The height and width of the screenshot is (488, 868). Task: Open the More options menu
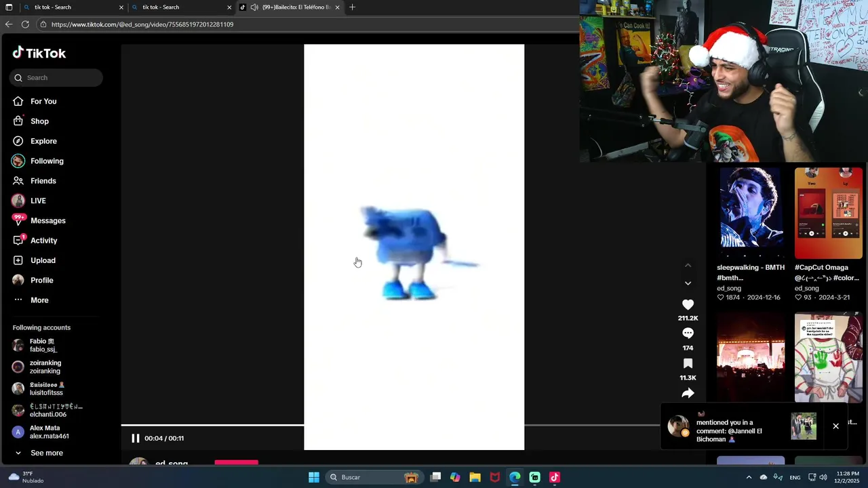[x=39, y=300]
